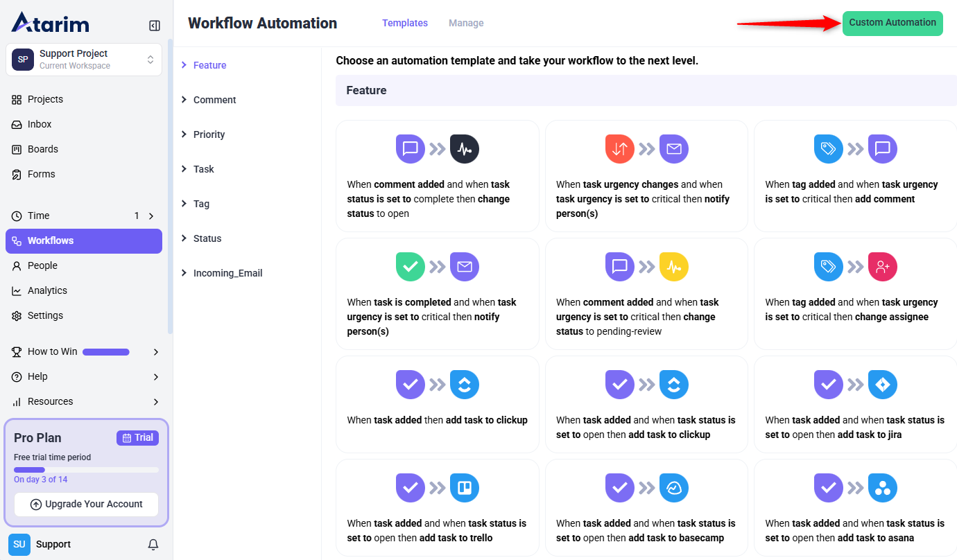The width and height of the screenshot is (957, 560).
Task: Open notifications bell icon
Action: (153, 545)
